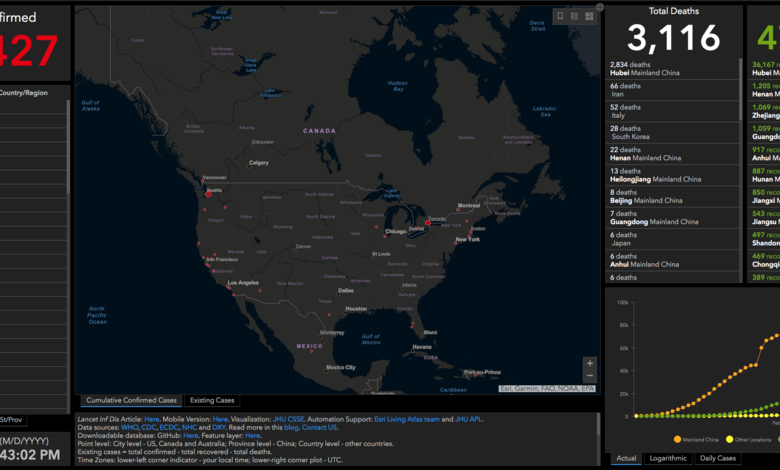Select the Cumulative Confirmed Cases tab

pos(130,400)
